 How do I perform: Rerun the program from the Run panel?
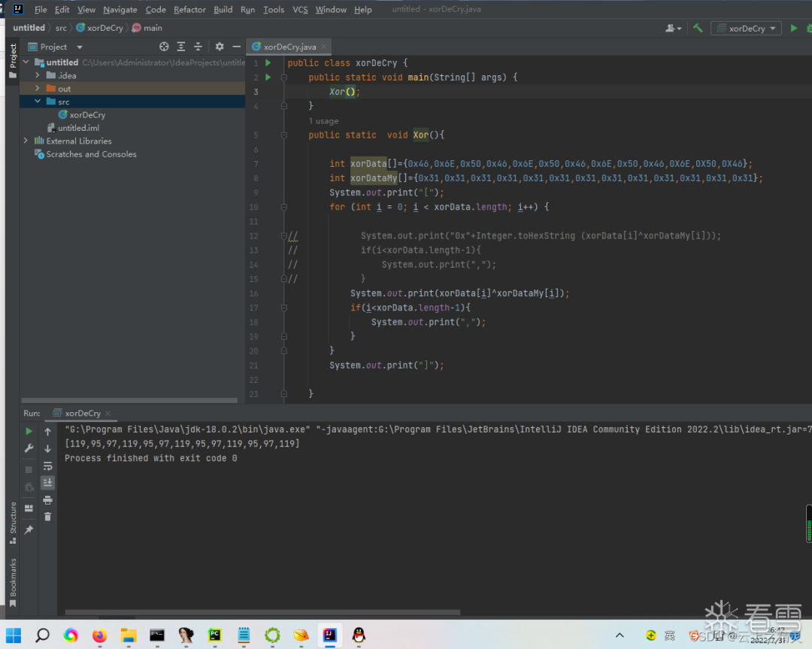[29, 432]
